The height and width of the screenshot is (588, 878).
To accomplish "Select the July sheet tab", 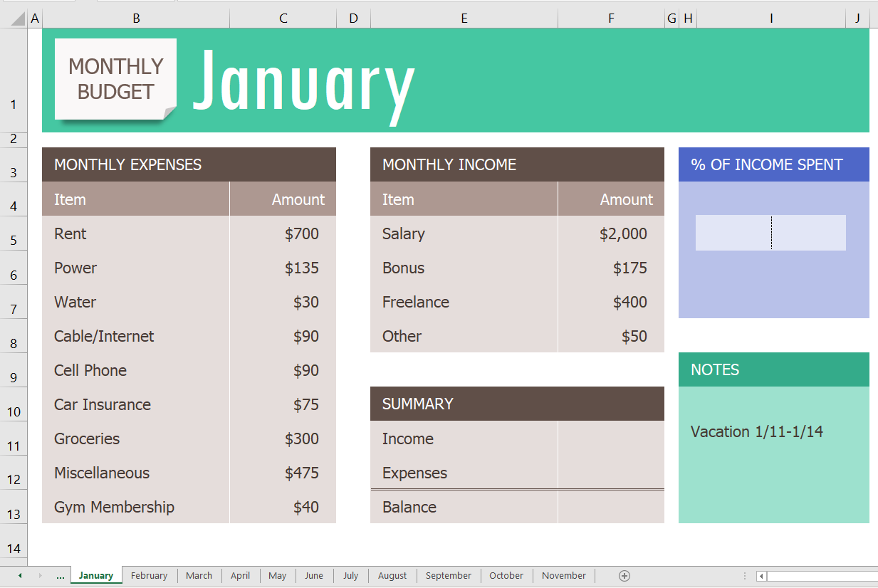I will (x=351, y=576).
